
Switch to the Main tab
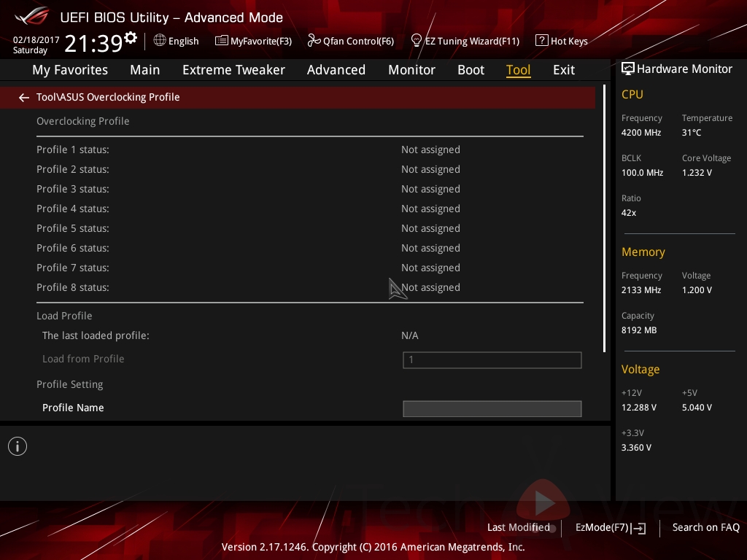click(145, 70)
